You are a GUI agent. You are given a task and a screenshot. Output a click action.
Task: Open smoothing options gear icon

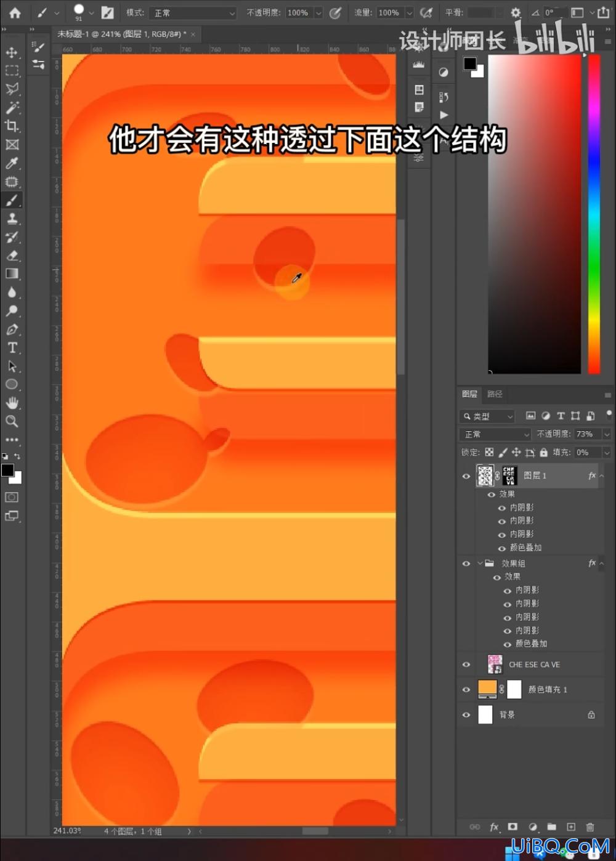pyautogui.click(x=516, y=12)
